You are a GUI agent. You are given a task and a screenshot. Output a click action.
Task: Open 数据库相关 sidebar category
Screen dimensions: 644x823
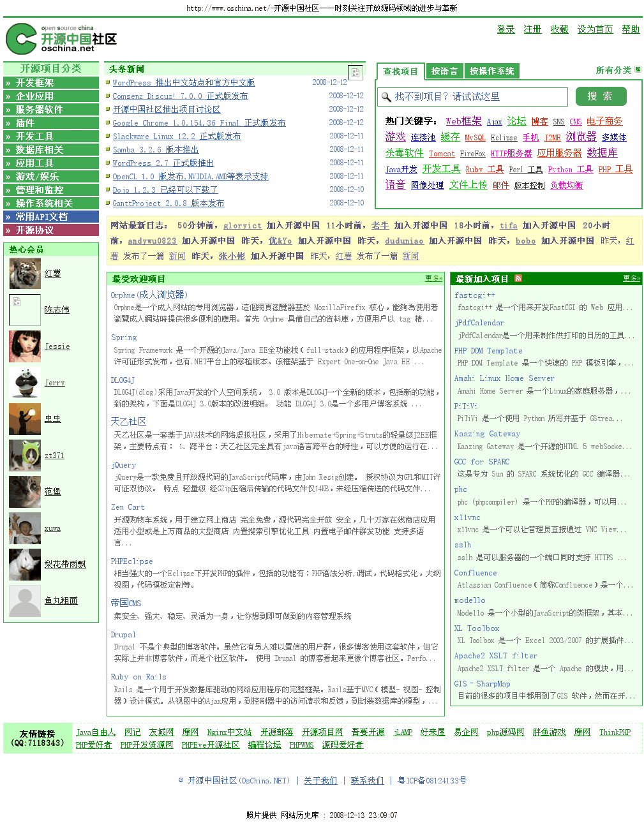[x=51, y=150]
